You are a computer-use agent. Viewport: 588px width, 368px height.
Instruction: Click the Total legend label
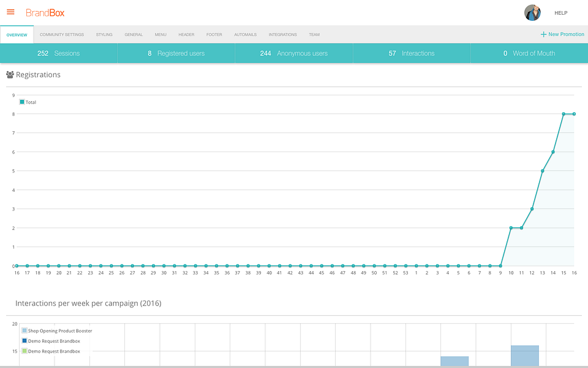coord(31,102)
